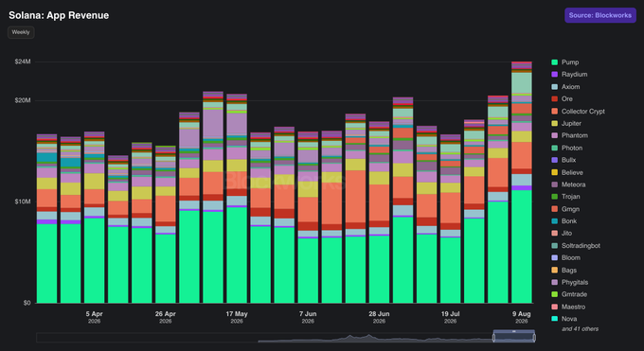Screen dimensions: 644x351
Task: Click the left handle of range slider
Action: tap(493, 338)
